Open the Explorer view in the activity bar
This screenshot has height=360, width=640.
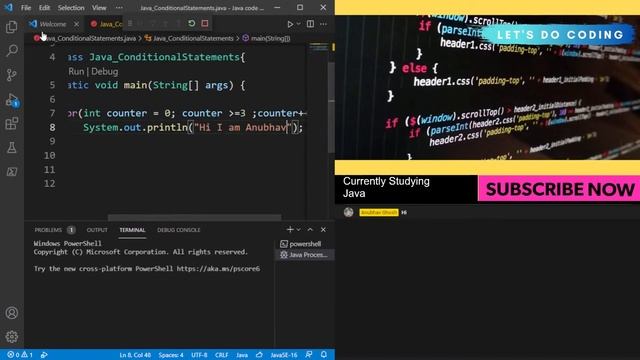pos(11,27)
